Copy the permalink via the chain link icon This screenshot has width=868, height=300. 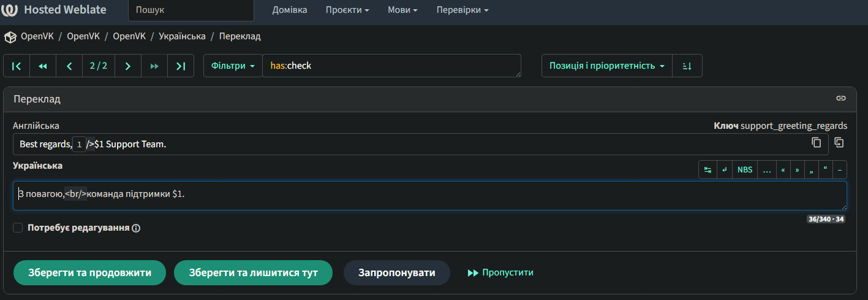click(841, 98)
